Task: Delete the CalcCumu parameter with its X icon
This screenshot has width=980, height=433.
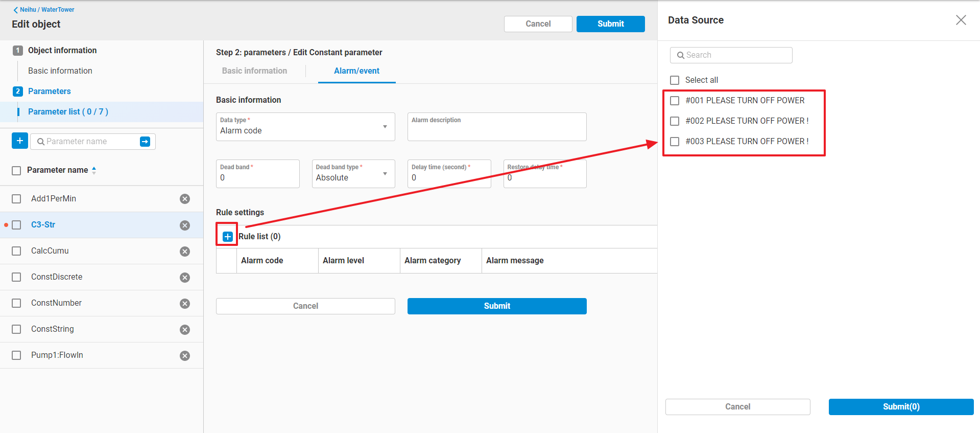Action: (185, 251)
